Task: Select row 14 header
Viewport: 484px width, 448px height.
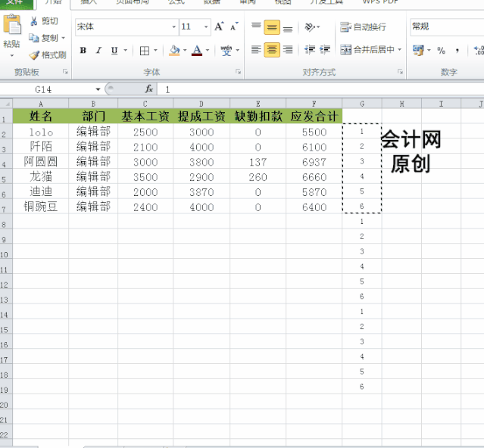Action: (6, 312)
